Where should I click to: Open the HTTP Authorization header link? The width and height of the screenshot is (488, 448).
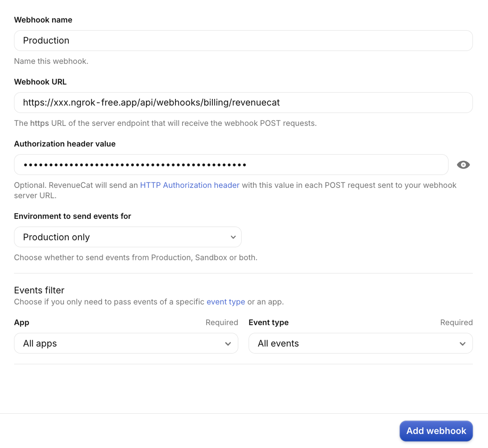(x=189, y=185)
